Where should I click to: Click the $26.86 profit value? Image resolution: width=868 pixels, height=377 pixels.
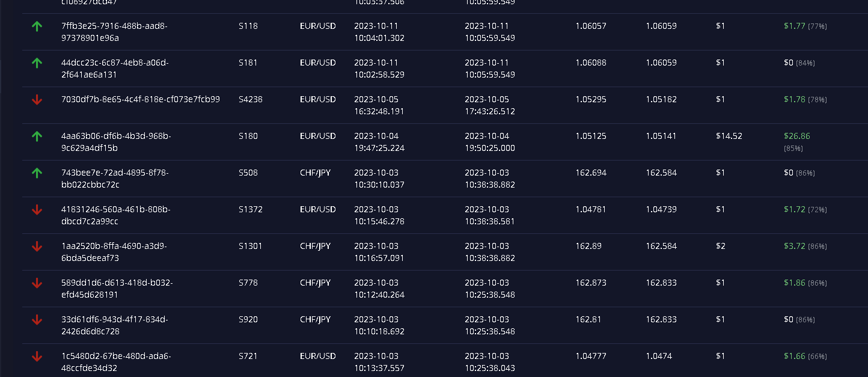796,136
